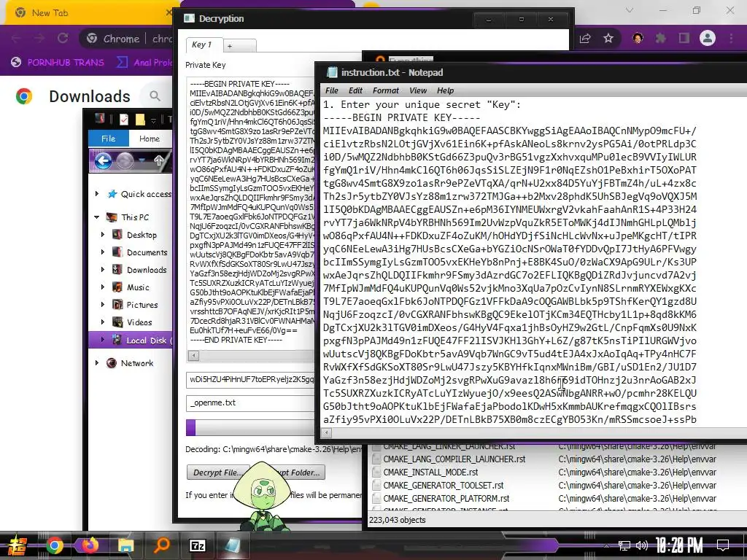747x560 pixels.
Task: Select CMAKE_INSTALL_MODE.rst in file list
Action: click(430, 472)
